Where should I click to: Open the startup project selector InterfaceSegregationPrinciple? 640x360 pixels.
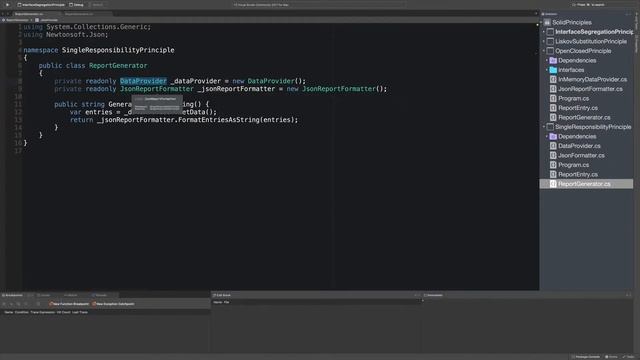[41, 5]
